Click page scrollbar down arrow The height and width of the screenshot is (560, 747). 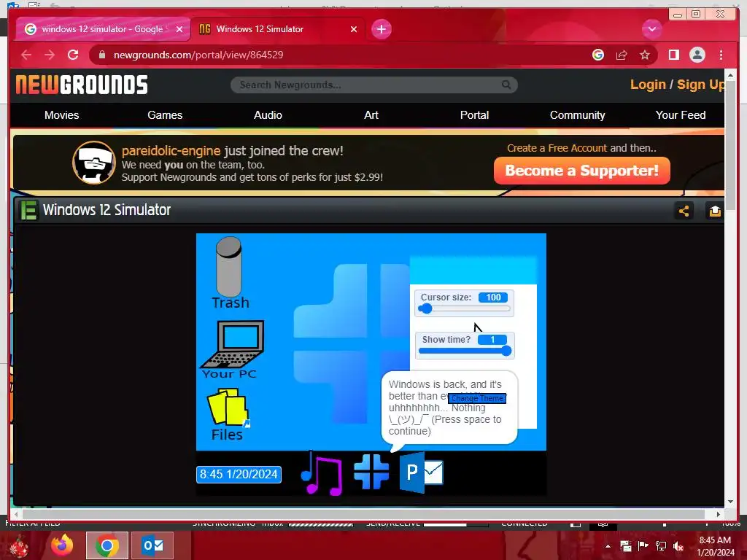pyautogui.click(x=730, y=502)
